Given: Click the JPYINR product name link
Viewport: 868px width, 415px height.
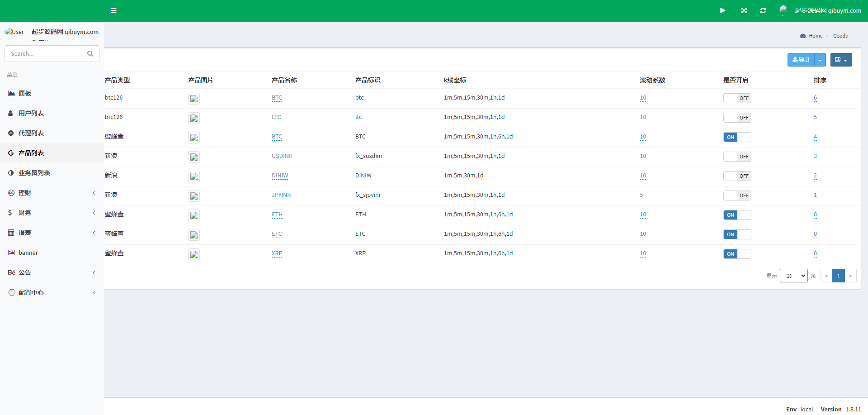Looking at the screenshot, I should point(281,195).
